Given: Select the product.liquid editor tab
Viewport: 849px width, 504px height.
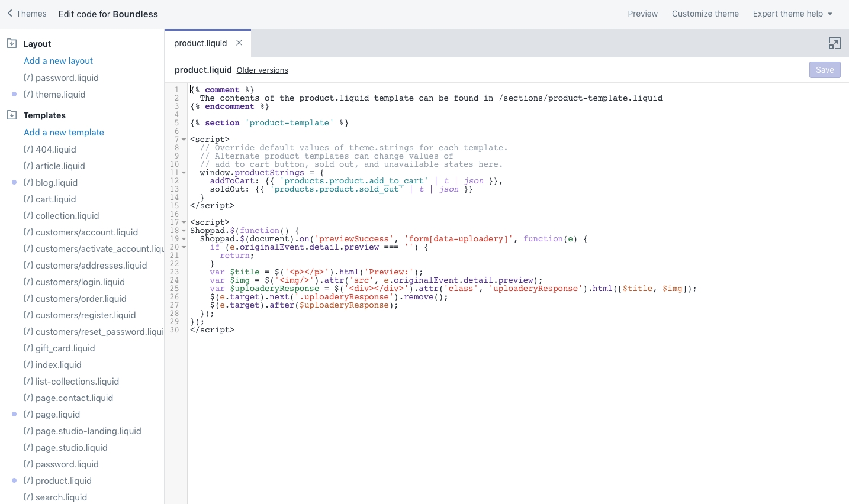Looking at the screenshot, I should coord(200,43).
